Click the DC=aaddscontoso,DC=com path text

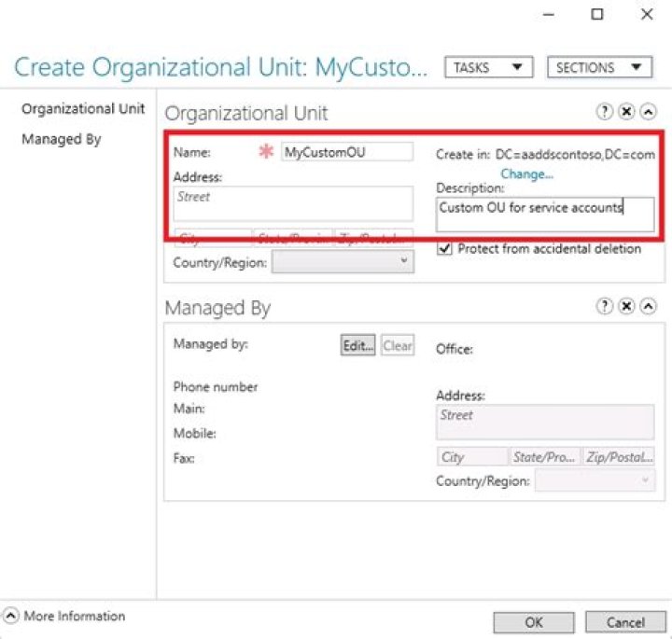[x=575, y=154]
